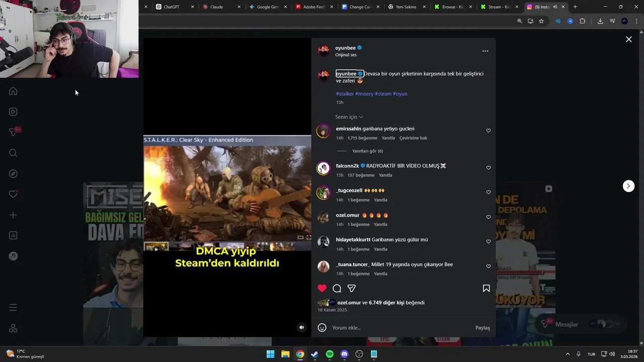The image size is (644, 362).
Task: Open the browser zoom magnifier icon
Action: point(520,21)
